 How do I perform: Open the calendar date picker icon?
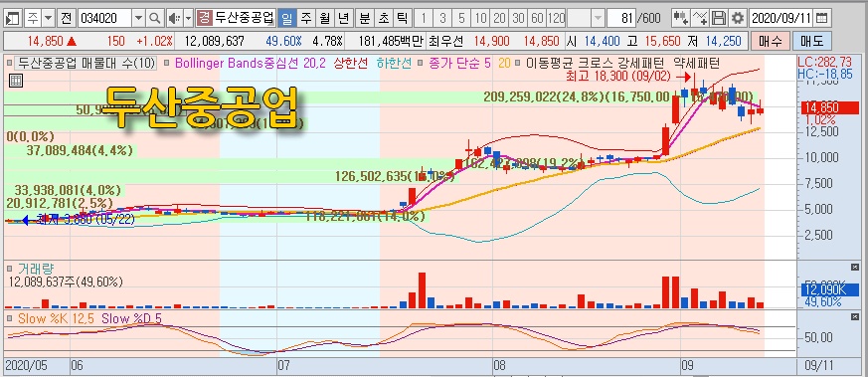tap(822, 18)
